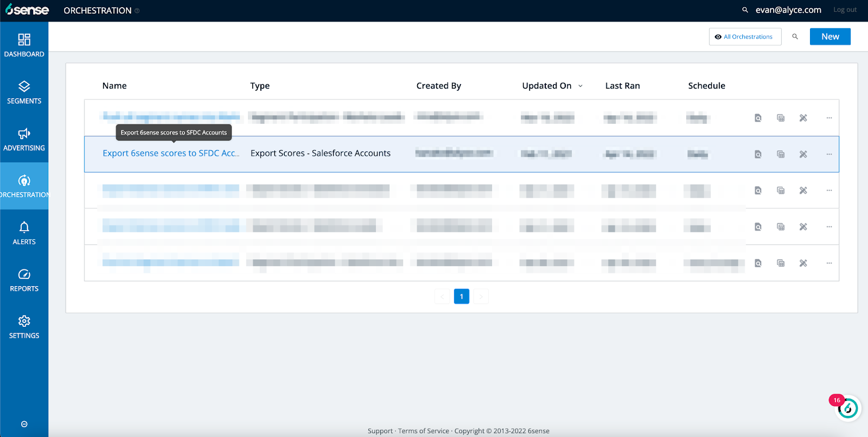Sort by Updated On column arrow
This screenshot has width=868, height=437.
point(580,86)
